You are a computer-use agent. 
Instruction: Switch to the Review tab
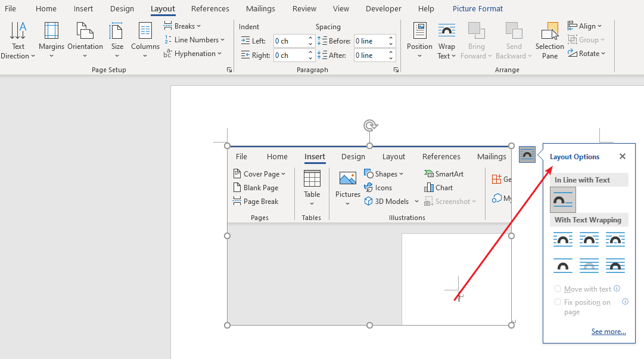pos(304,8)
